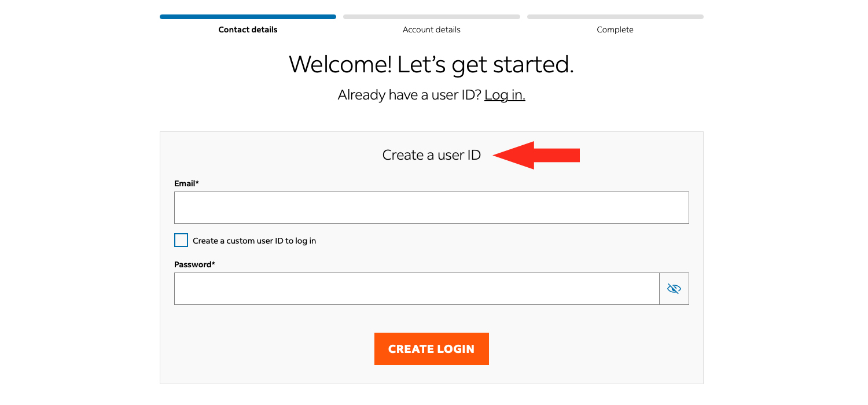Check the custom user ID checkbox
This screenshot has width=868, height=405.
click(x=181, y=241)
